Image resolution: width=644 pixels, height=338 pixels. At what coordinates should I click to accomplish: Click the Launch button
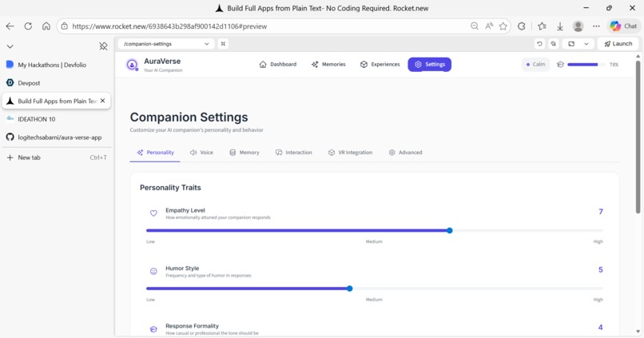(x=618, y=43)
